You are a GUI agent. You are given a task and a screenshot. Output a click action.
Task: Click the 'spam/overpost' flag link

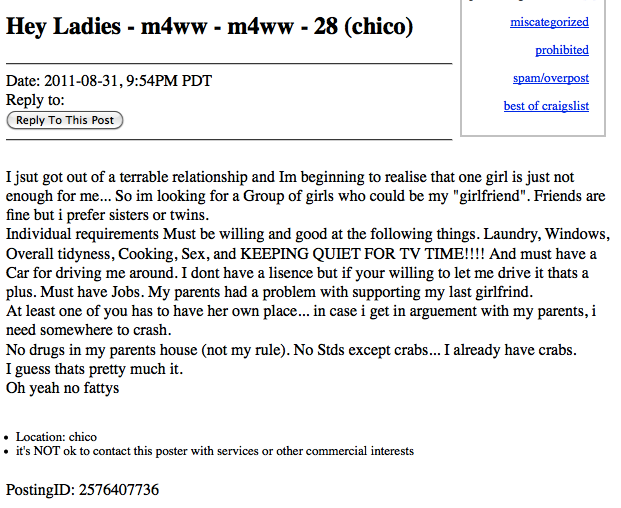pyautogui.click(x=550, y=78)
